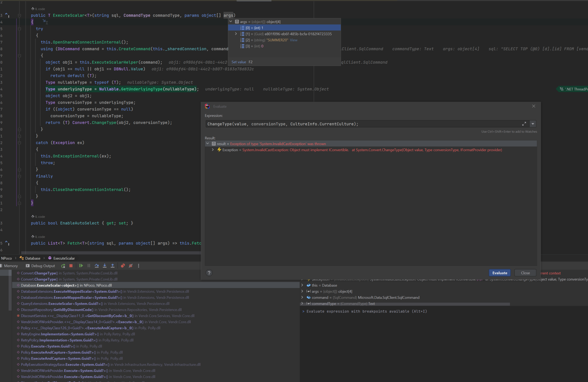Open expression history dropdown
Viewport: 588px width, 382px height.
click(x=533, y=124)
